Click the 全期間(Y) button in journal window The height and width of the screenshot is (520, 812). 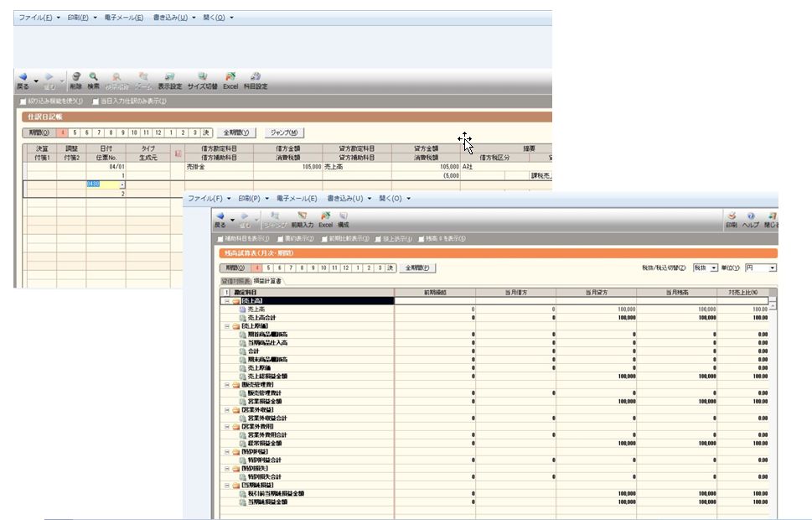(x=235, y=133)
